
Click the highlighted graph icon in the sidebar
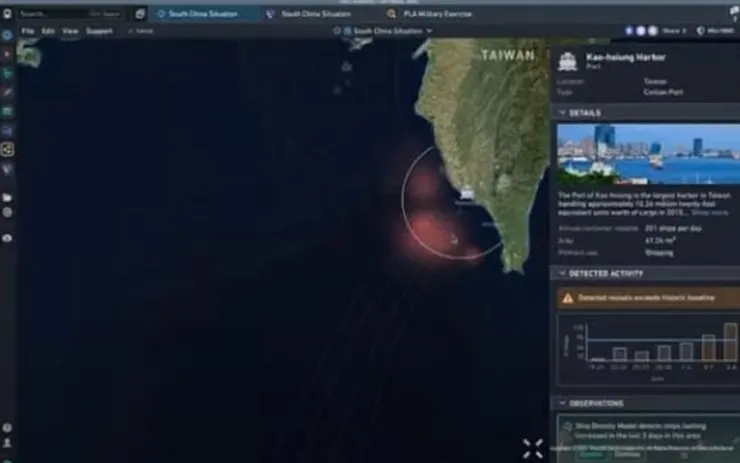click(7, 150)
